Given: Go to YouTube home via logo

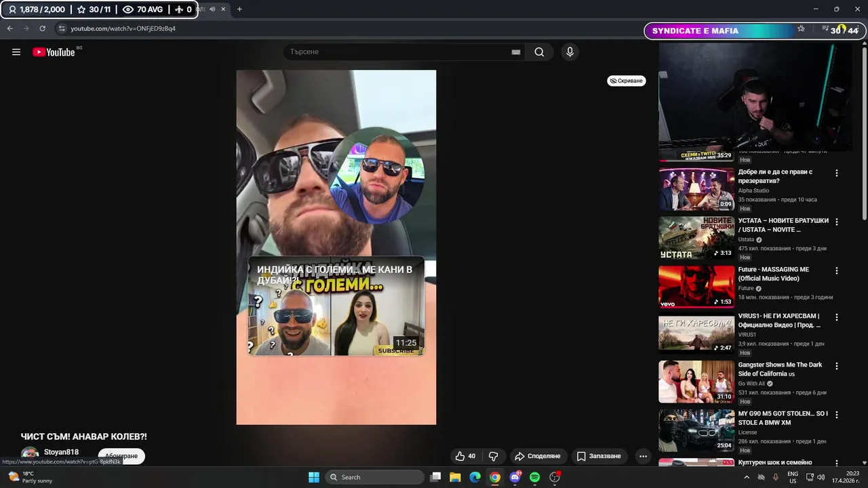Looking at the screenshot, I should (x=54, y=52).
